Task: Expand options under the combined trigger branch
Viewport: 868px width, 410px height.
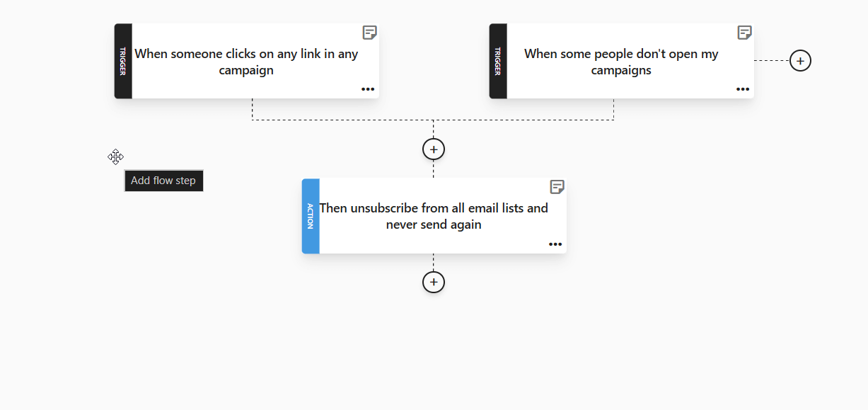Action: pyautogui.click(x=433, y=149)
